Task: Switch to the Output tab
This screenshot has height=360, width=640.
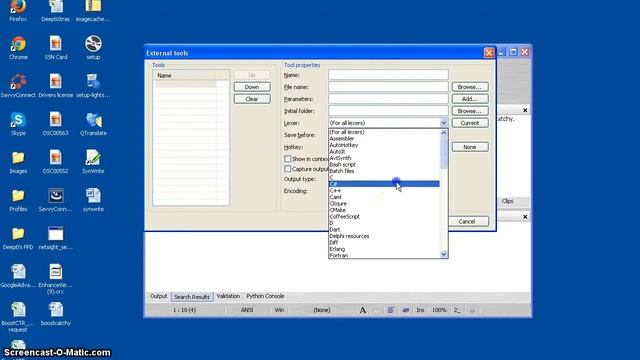Action: click(158, 296)
